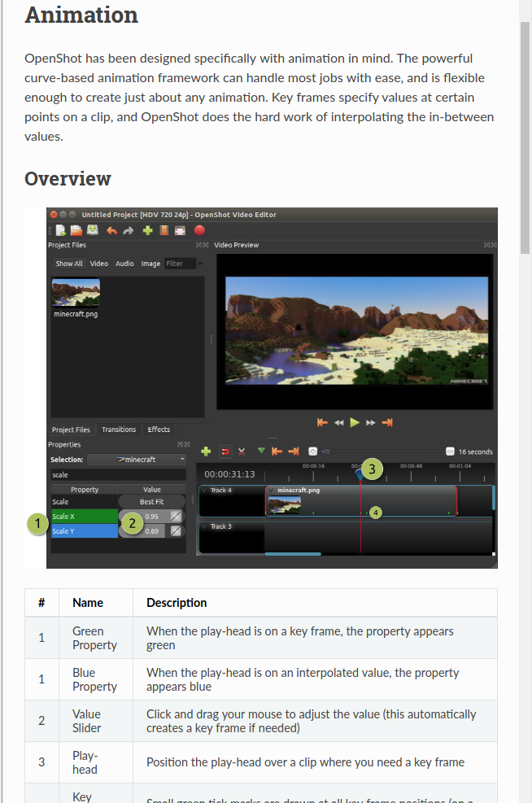Expand the Track 3 menu arrow
Screen dimensions: 532x803
pos(205,526)
